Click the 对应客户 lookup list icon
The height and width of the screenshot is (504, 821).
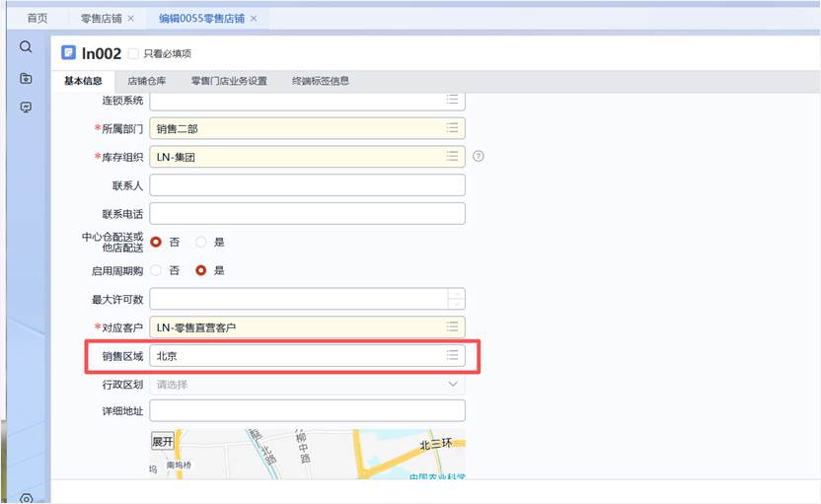pos(452,326)
